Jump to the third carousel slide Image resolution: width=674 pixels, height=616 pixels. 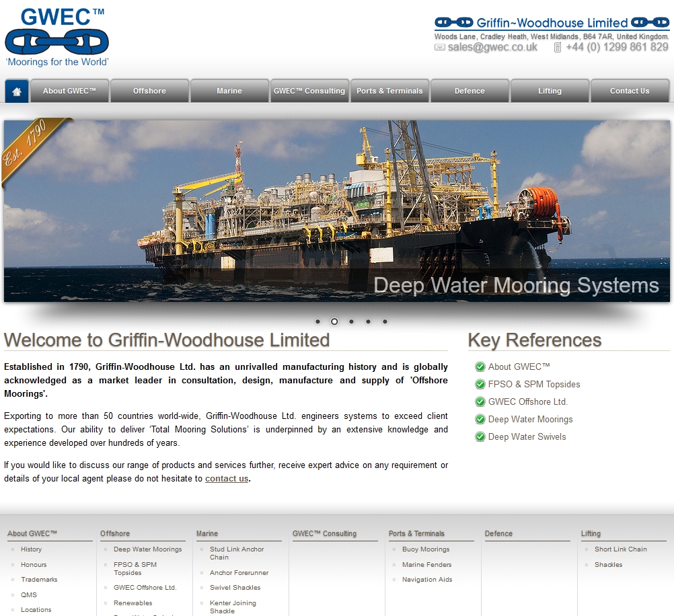[x=352, y=321]
